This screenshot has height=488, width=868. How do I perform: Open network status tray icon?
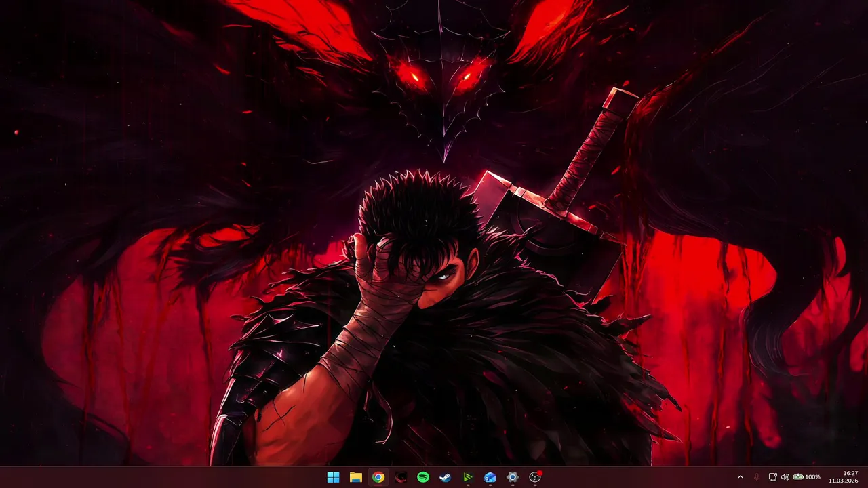point(773,477)
